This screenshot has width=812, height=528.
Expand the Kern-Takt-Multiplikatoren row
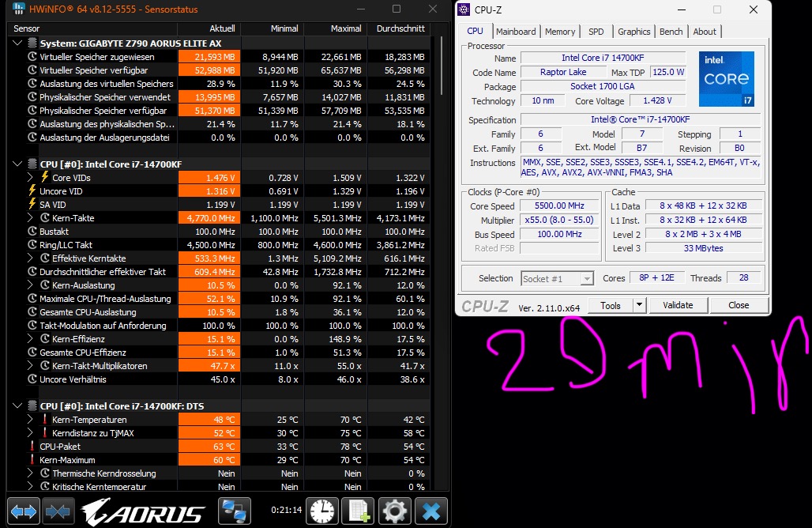coord(30,366)
